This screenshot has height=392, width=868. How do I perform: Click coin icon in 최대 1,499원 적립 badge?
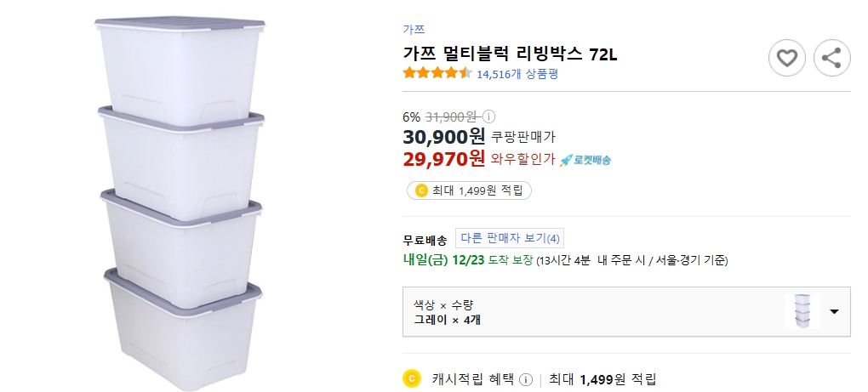(x=420, y=190)
